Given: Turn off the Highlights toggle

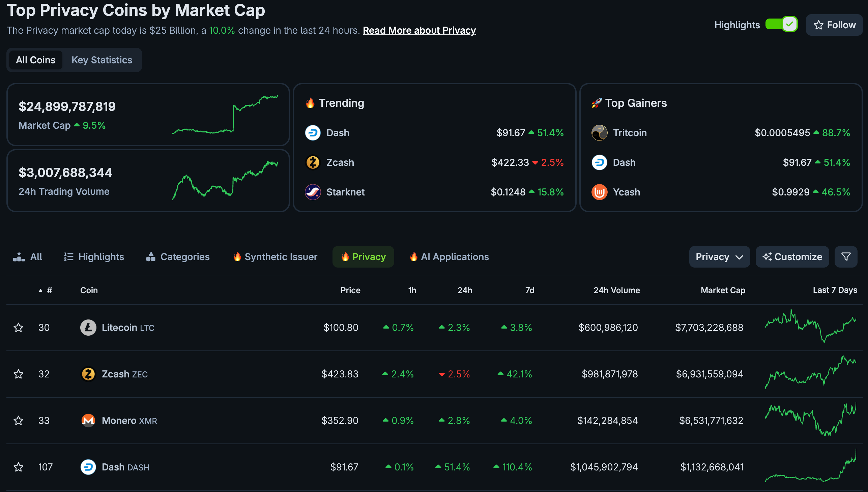Looking at the screenshot, I should coord(781,24).
